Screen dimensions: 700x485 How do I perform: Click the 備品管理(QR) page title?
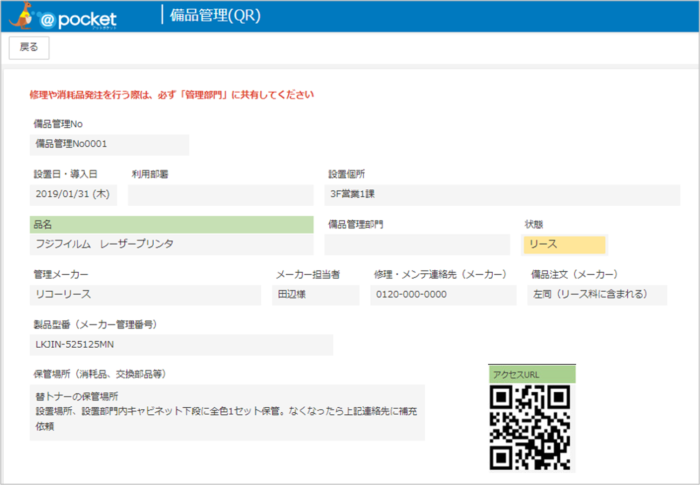215,15
